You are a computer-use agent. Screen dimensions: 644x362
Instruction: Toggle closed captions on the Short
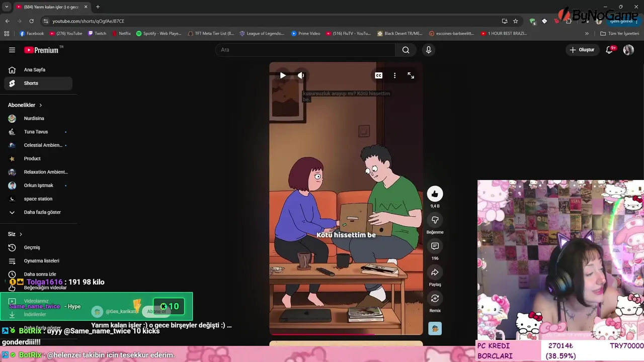tap(378, 75)
